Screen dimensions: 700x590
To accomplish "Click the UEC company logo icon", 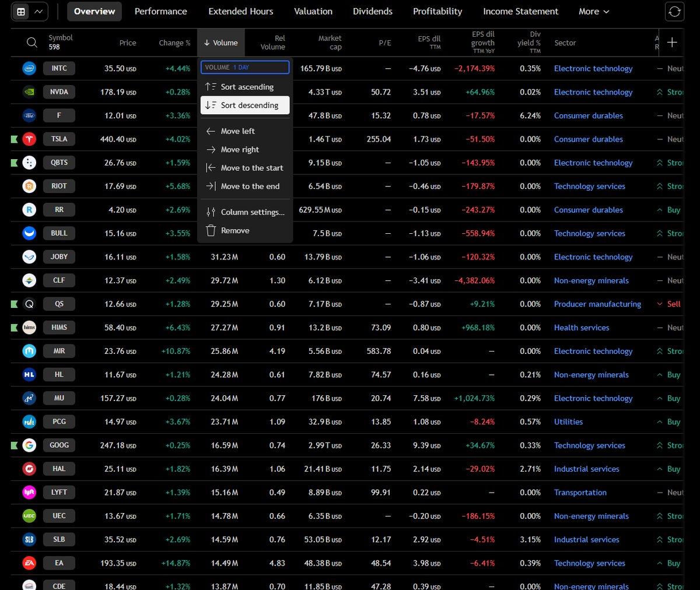I will (29, 516).
